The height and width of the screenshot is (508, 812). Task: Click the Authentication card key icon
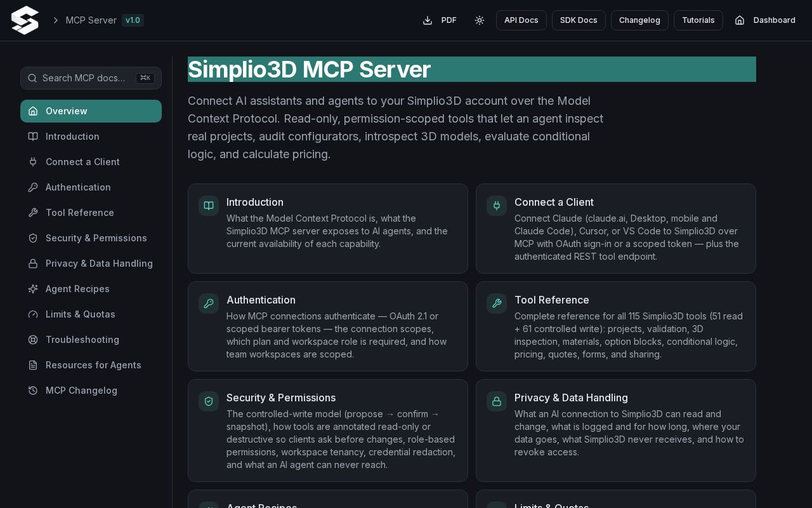pyautogui.click(x=209, y=304)
